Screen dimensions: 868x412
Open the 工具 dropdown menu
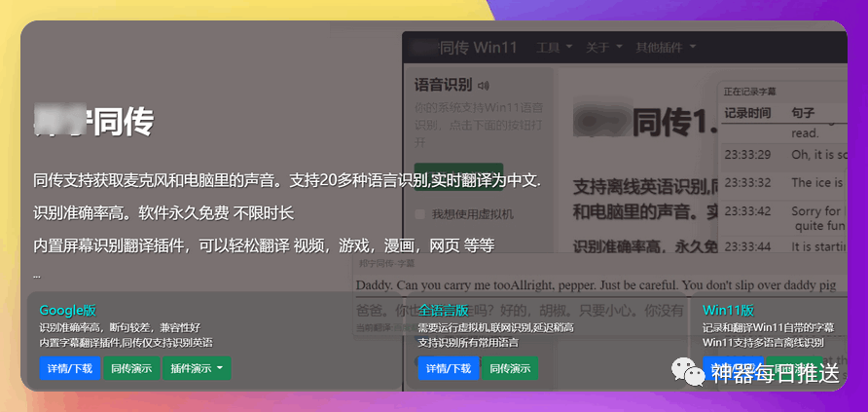click(x=554, y=48)
